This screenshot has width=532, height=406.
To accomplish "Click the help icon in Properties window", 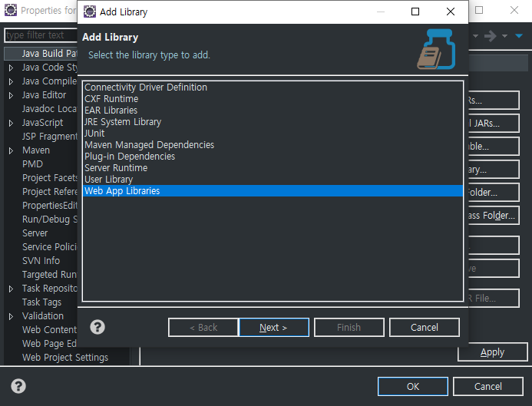I will point(18,386).
